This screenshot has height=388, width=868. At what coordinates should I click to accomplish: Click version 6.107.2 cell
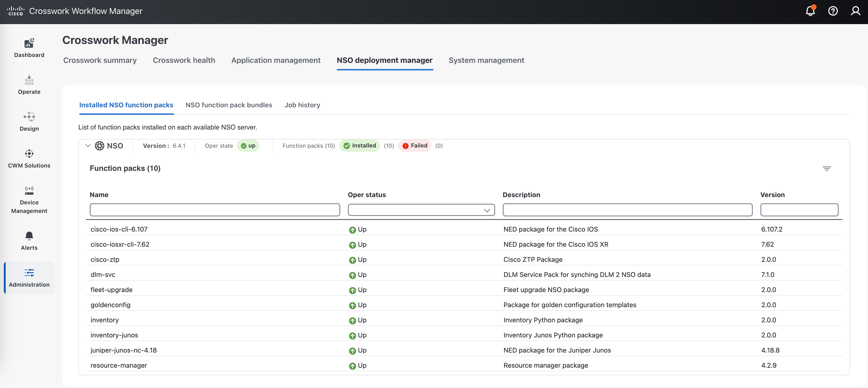[772, 229]
